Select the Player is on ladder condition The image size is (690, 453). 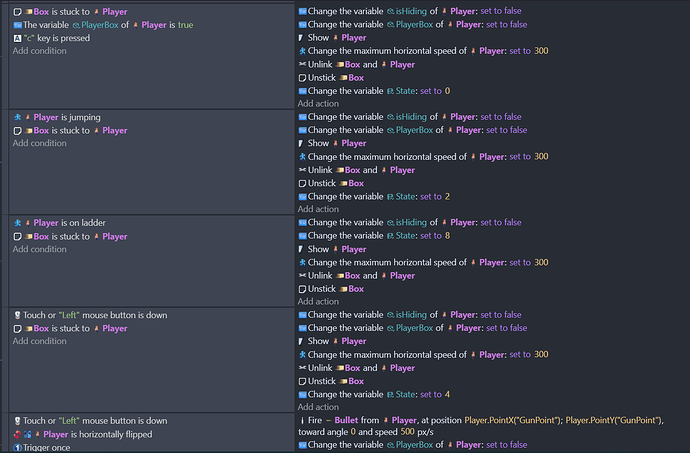coord(69,222)
